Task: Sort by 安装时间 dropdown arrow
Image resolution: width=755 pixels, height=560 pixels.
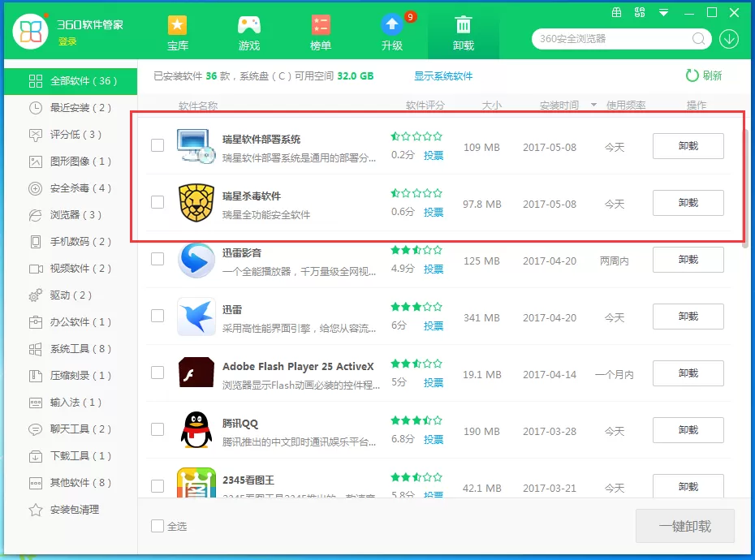Action: tap(593, 105)
